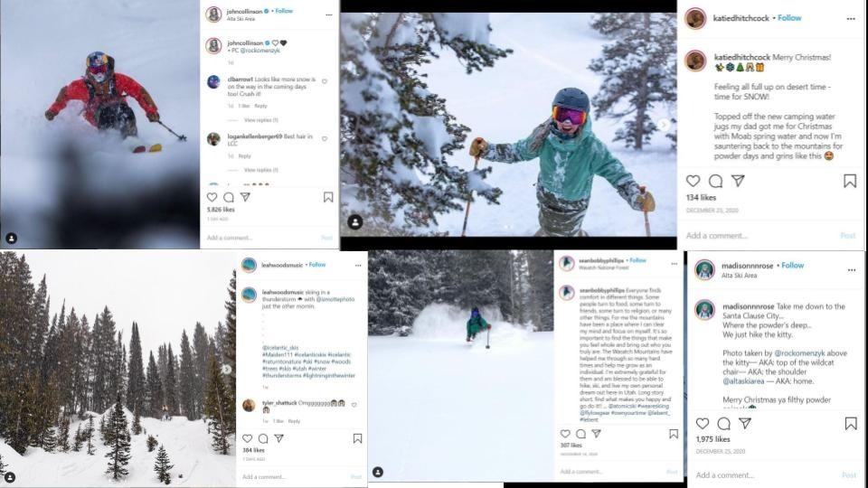Go to next photo in katiehitchcock's carousel
This screenshot has height=488, width=868.
pyautogui.click(x=664, y=125)
